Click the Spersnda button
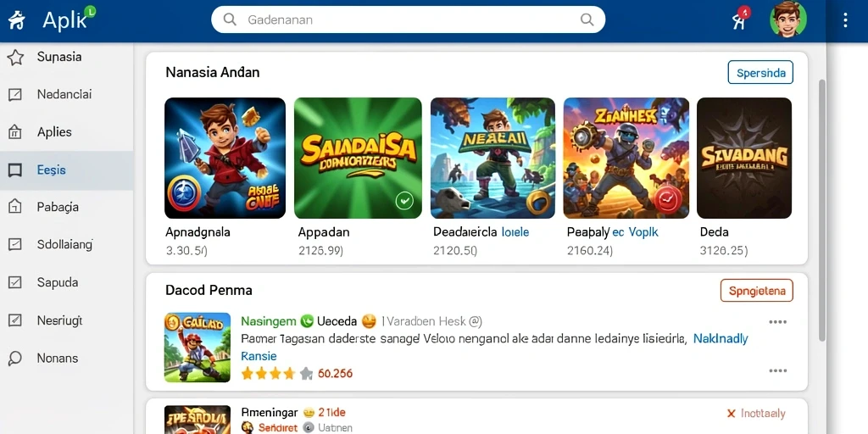Image resolution: width=868 pixels, height=434 pixels. point(760,73)
